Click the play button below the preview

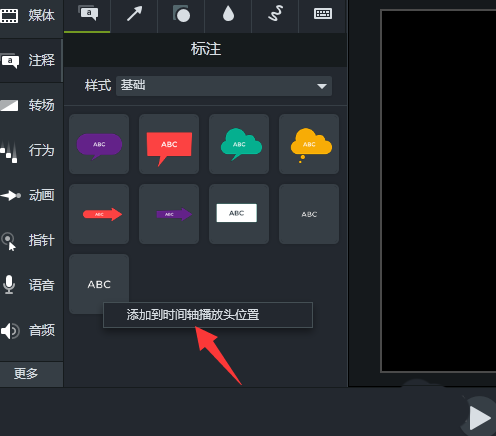point(480,418)
